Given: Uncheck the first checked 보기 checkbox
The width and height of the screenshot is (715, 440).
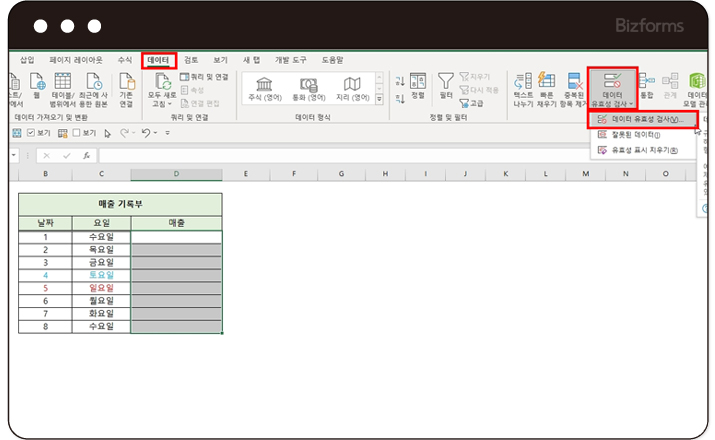Looking at the screenshot, I should coord(30,132).
